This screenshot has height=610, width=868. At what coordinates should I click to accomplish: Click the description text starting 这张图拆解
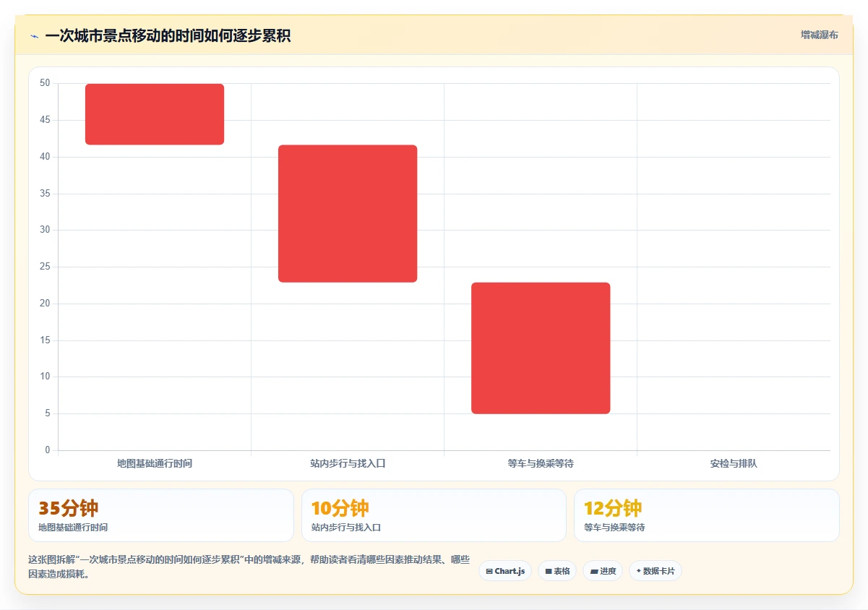[x=249, y=567]
